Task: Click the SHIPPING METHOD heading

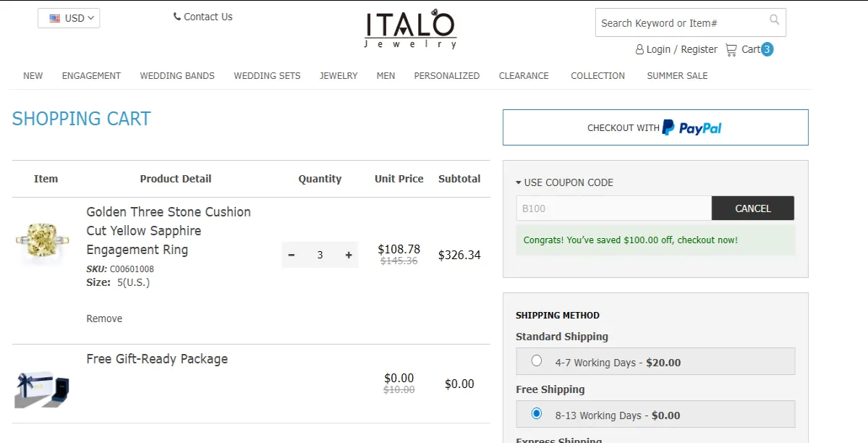Action: (558, 316)
